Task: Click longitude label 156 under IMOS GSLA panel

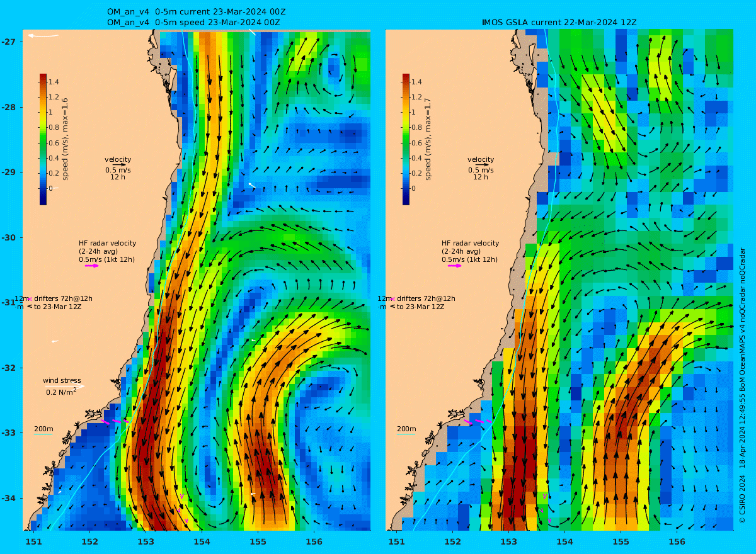Action: (x=677, y=541)
